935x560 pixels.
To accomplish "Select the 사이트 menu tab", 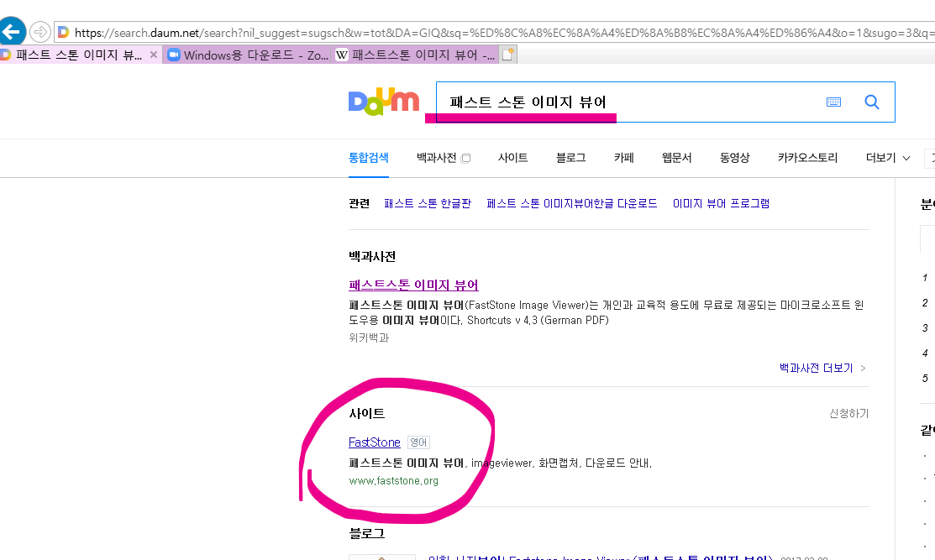I will (x=512, y=158).
